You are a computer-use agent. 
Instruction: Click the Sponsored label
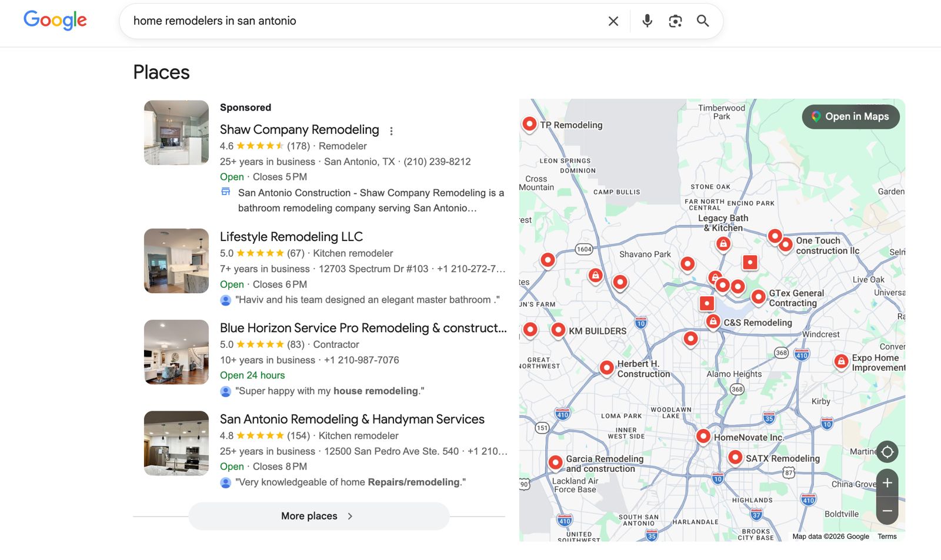point(245,108)
